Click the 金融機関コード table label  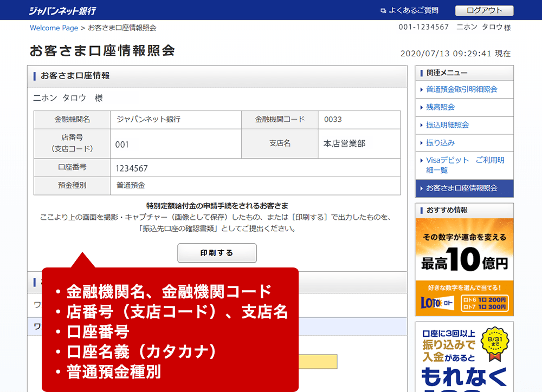(280, 120)
